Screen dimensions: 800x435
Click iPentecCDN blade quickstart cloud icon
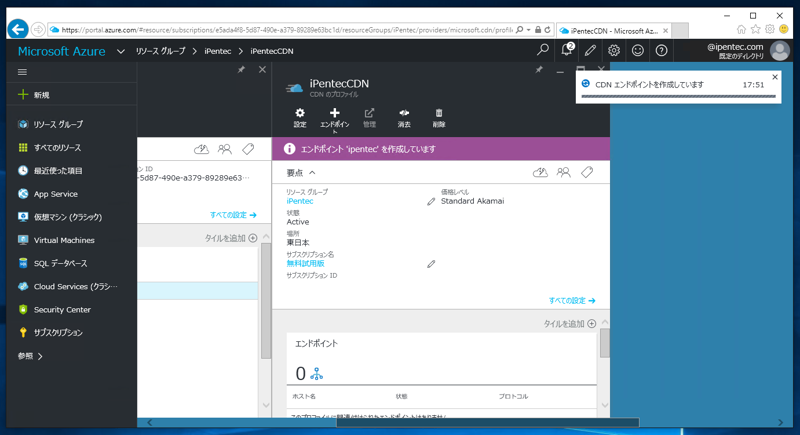[540, 172]
